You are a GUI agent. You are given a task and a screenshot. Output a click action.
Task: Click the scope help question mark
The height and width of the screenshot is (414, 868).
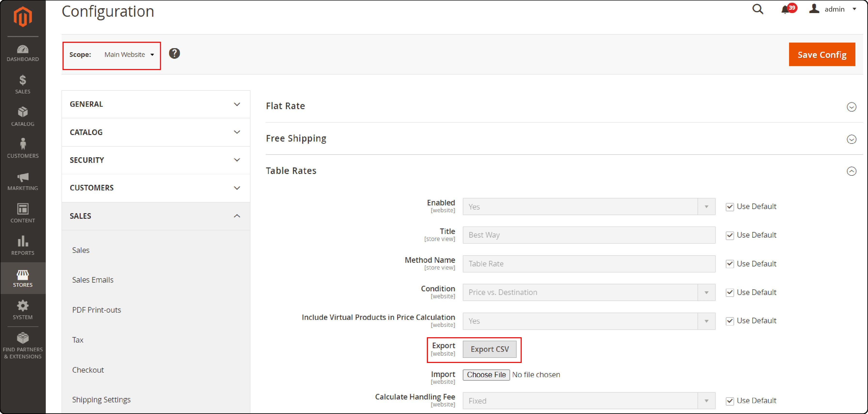(x=174, y=53)
